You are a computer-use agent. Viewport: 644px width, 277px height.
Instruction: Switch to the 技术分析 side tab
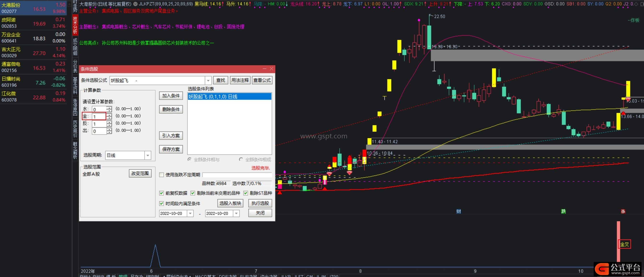pyautogui.click(x=75, y=25)
